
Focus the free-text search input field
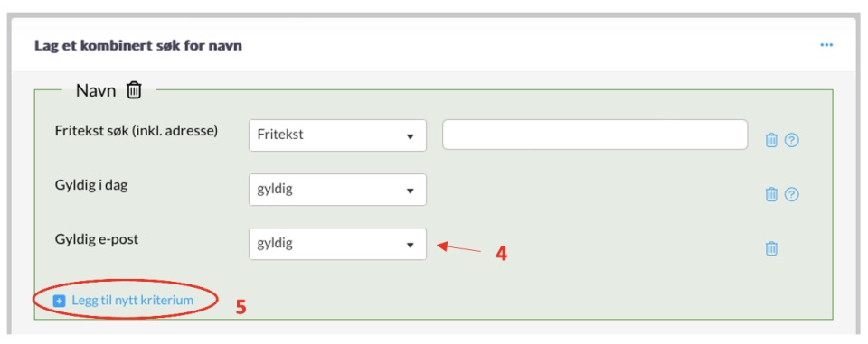pyautogui.click(x=595, y=135)
